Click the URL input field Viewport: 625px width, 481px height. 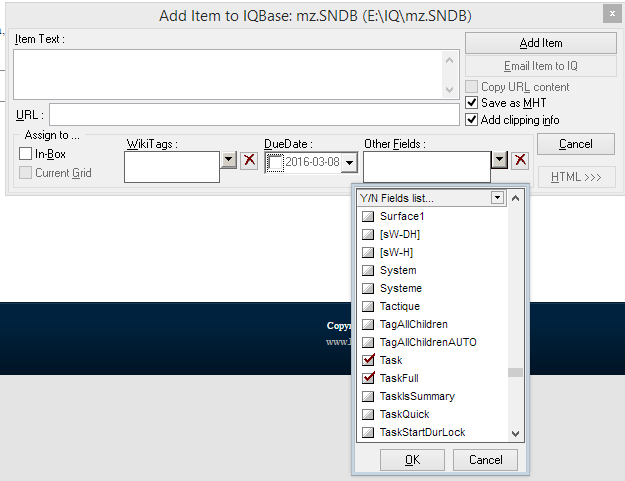[x=254, y=114]
